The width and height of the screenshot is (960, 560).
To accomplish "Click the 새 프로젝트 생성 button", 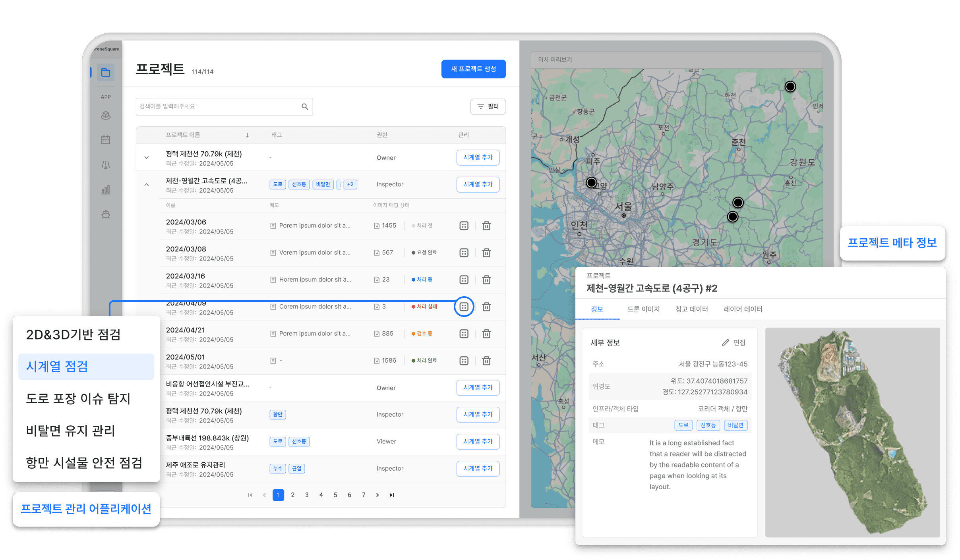I will [x=473, y=69].
